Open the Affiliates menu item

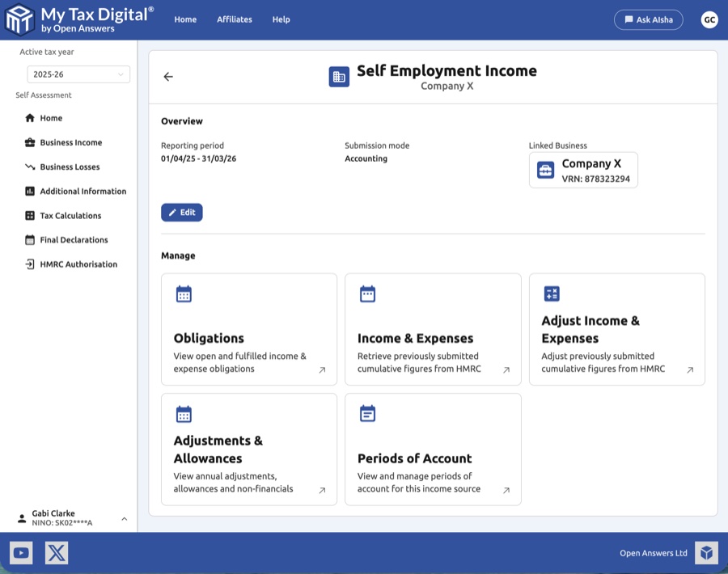pos(235,19)
